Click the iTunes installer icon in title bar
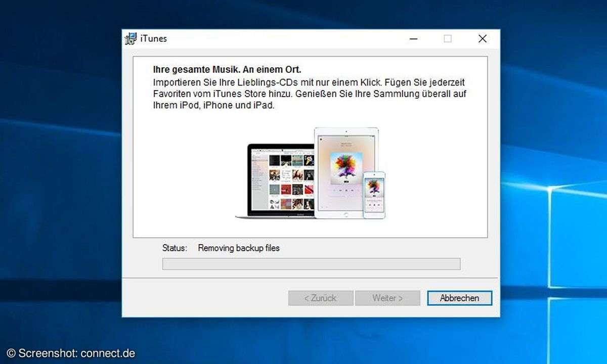Screen dimensions: 607x364 (131, 39)
